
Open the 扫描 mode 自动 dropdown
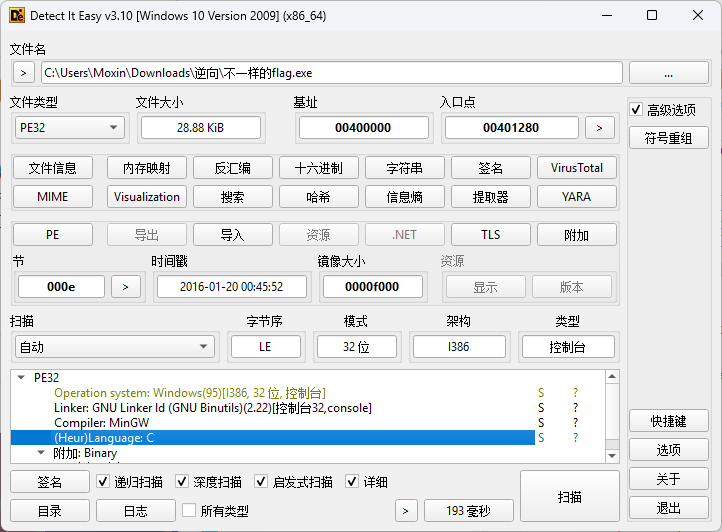click(x=113, y=347)
